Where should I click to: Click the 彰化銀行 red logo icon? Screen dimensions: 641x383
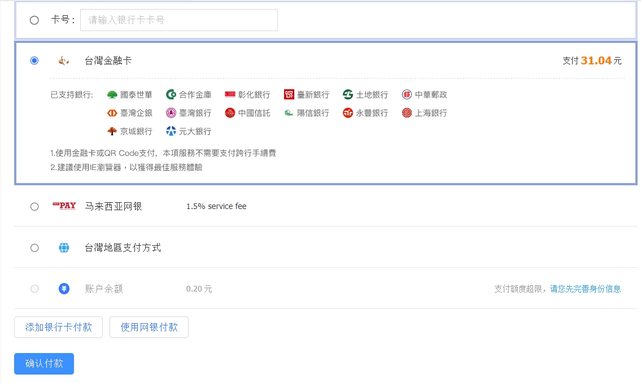click(230, 94)
